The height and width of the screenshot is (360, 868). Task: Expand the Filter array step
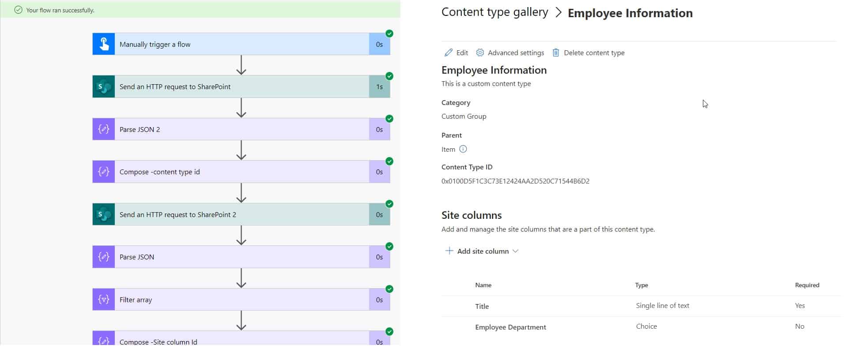tap(242, 300)
